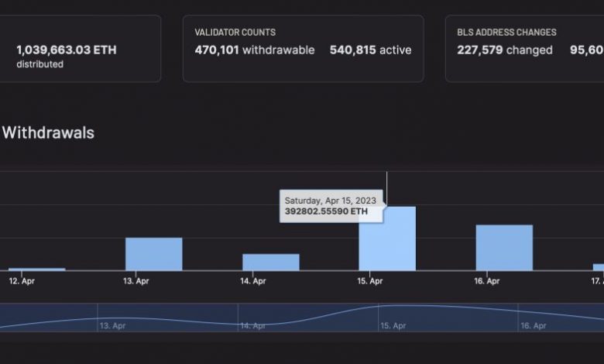This screenshot has width=604, height=364.
Task: Click the Withdrawals chart heading
Action: point(48,132)
